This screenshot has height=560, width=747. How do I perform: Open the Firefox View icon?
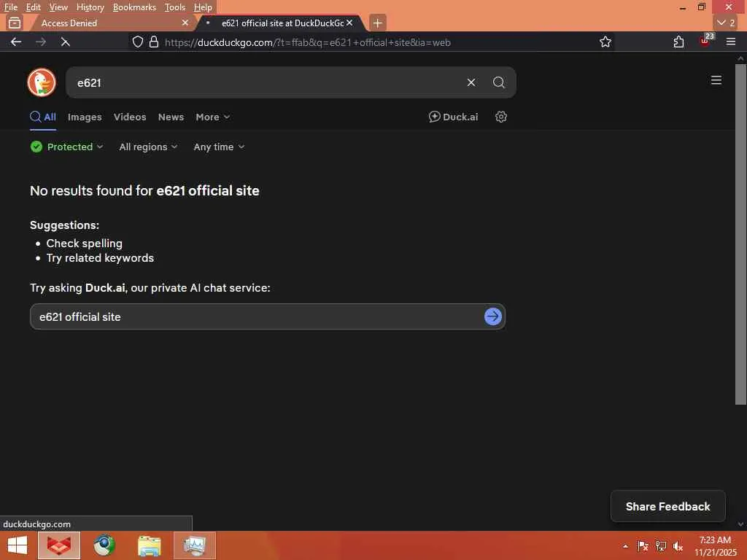click(x=15, y=23)
